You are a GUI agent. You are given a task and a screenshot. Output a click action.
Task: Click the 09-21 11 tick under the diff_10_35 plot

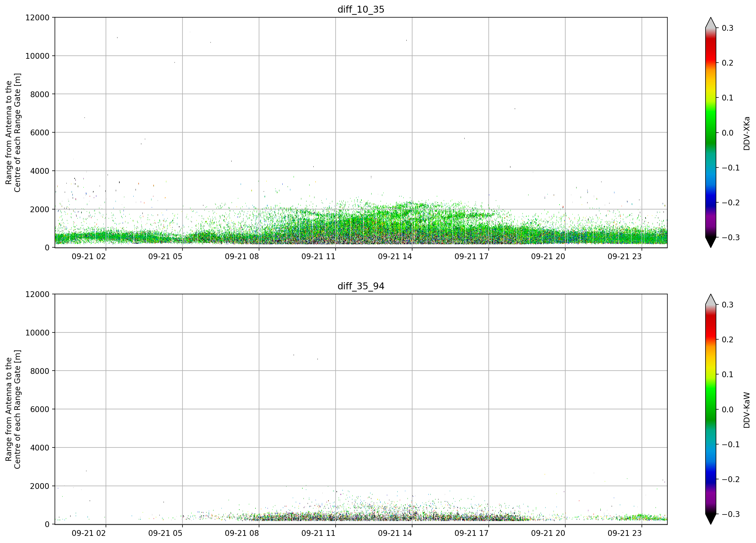point(318,256)
